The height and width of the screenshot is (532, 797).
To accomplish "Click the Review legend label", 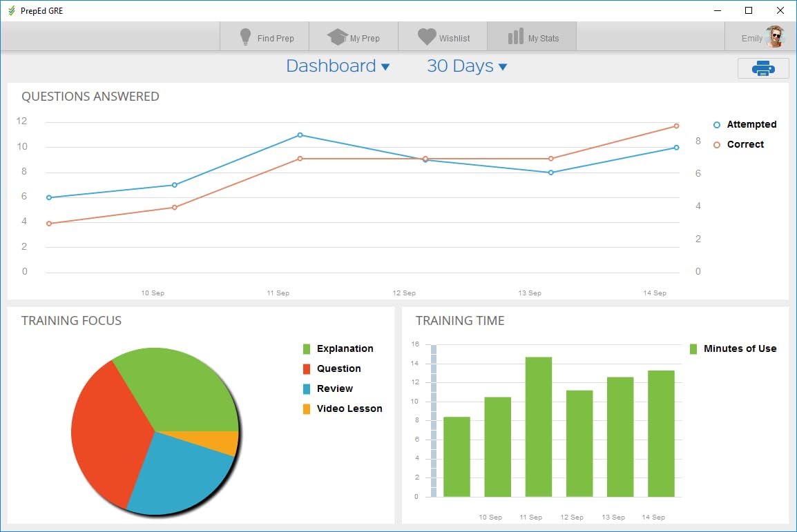I will [x=334, y=389].
